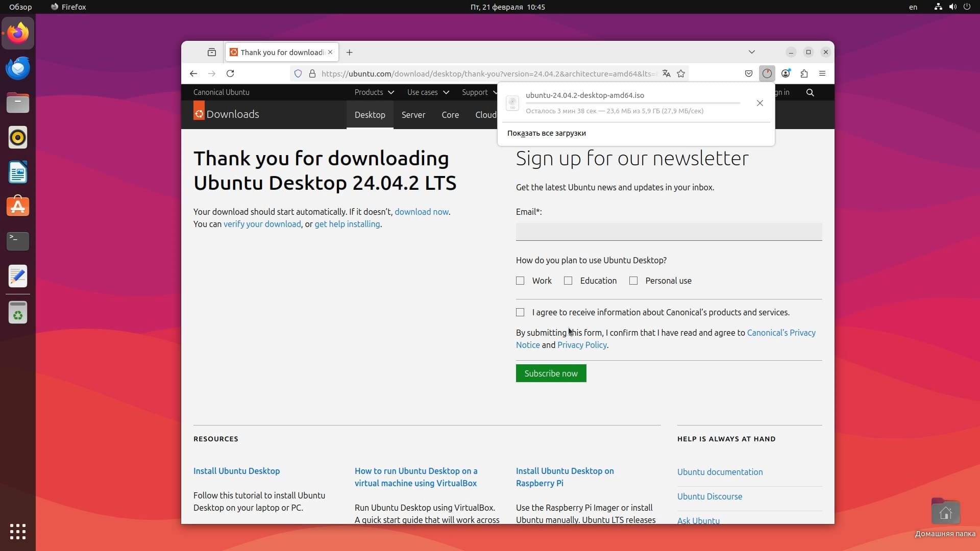The width and height of the screenshot is (980, 551).
Task: Launch LibreOffice Writer from the dock
Action: tap(18, 172)
